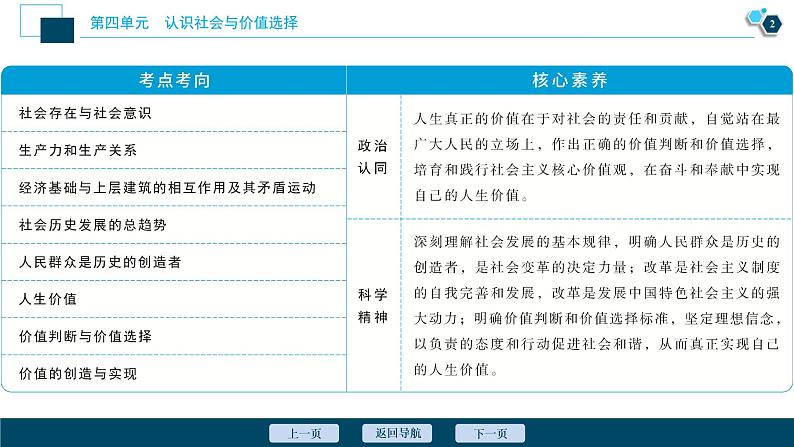The image size is (794, 447).
Task: Click the paragraph starting 人生真正的价值
Action: tap(597, 157)
